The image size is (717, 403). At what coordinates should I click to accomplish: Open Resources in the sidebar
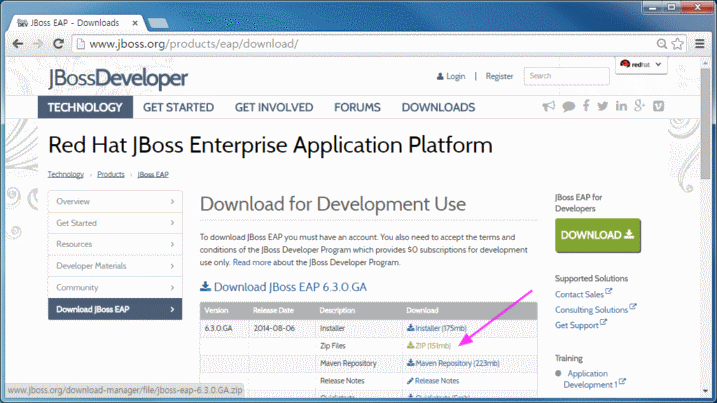pyautogui.click(x=115, y=244)
